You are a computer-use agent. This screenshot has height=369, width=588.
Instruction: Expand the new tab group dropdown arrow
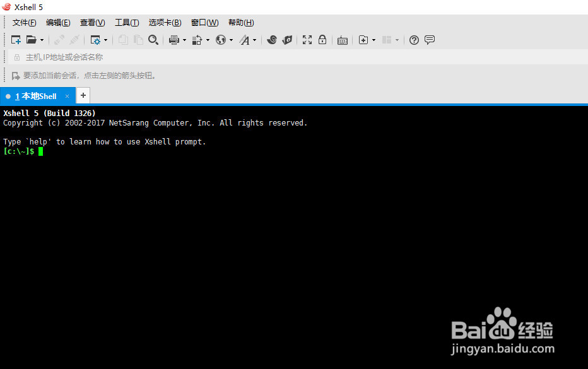point(373,40)
